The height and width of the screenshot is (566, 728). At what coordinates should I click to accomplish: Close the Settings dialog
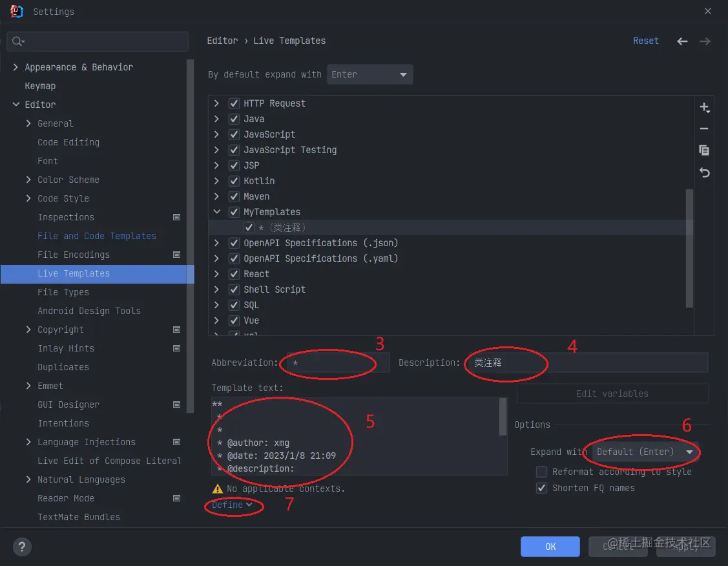[707, 11]
